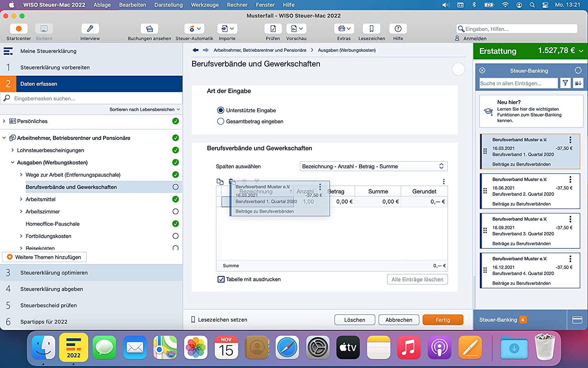This screenshot has width=588, height=368.
Task: Click the Interview pencil icon
Action: [90, 29]
